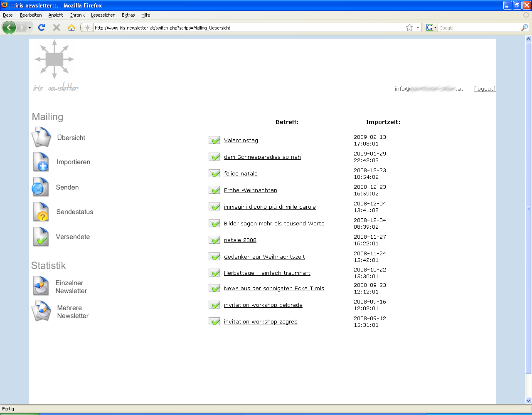Go to the Firefox home page

pos(71,27)
